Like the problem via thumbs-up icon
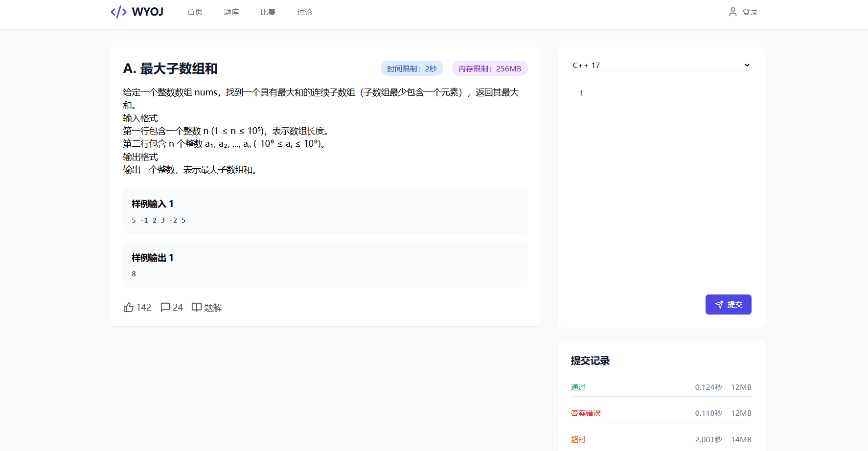This screenshot has height=451, width=868. [x=129, y=307]
